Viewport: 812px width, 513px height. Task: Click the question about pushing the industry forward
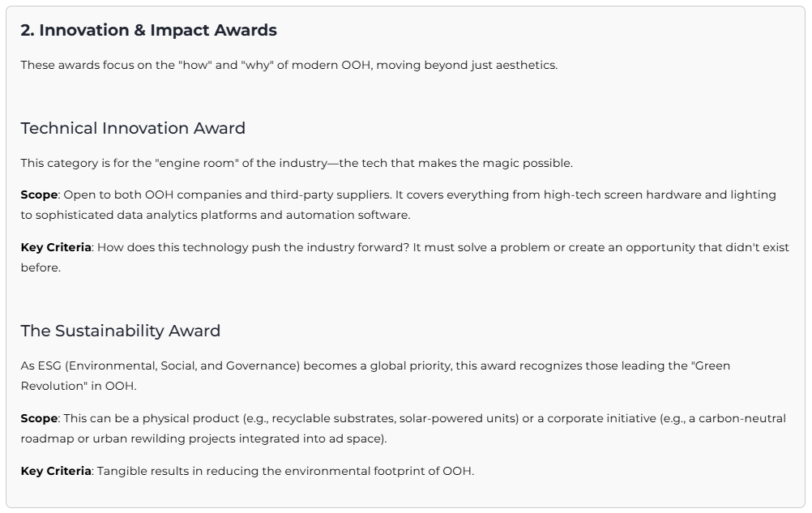(253, 247)
